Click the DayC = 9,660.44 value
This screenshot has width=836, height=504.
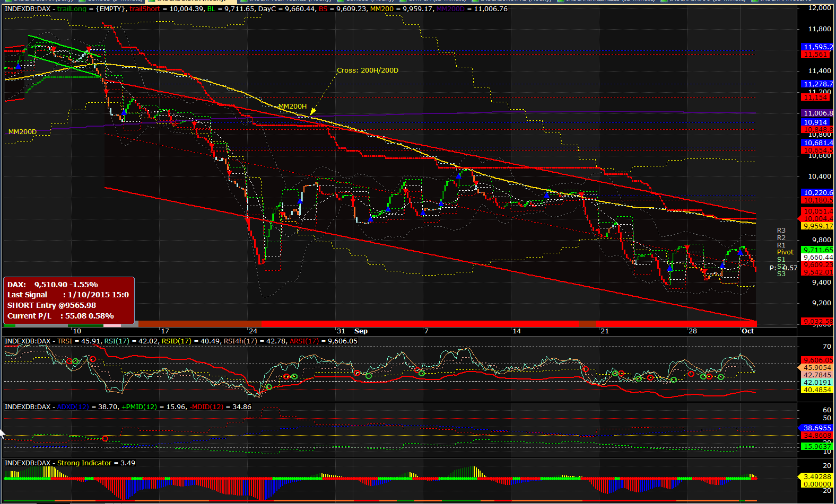pyautogui.click(x=286, y=9)
